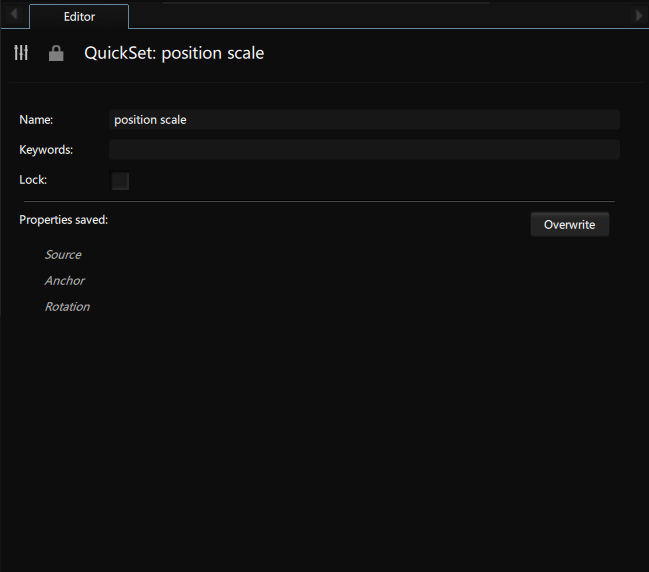Enable the Lock checkbox
Image resolution: width=649 pixels, height=572 pixels.
(x=120, y=181)
